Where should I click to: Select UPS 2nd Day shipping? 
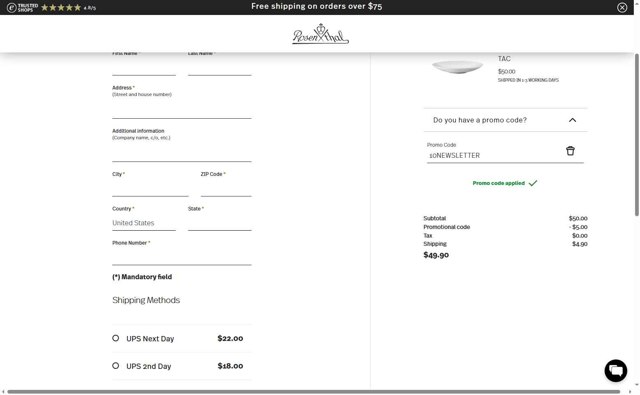116,366
